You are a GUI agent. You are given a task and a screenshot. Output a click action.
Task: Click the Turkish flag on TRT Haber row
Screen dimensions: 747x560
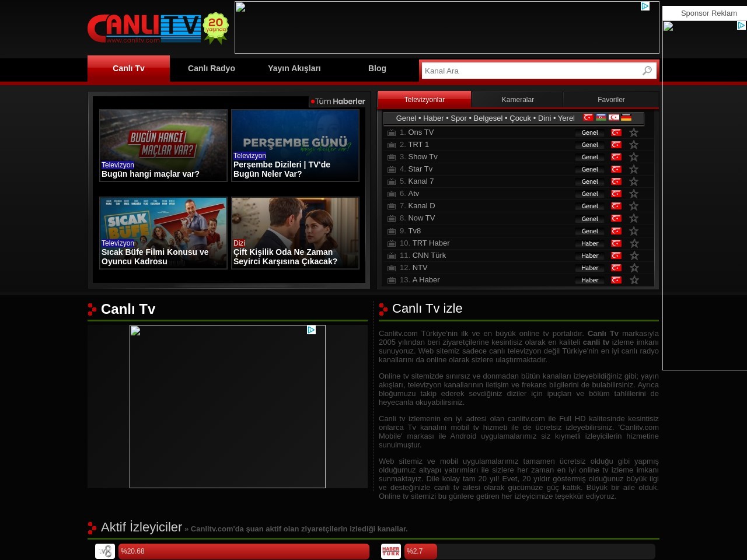616,243
